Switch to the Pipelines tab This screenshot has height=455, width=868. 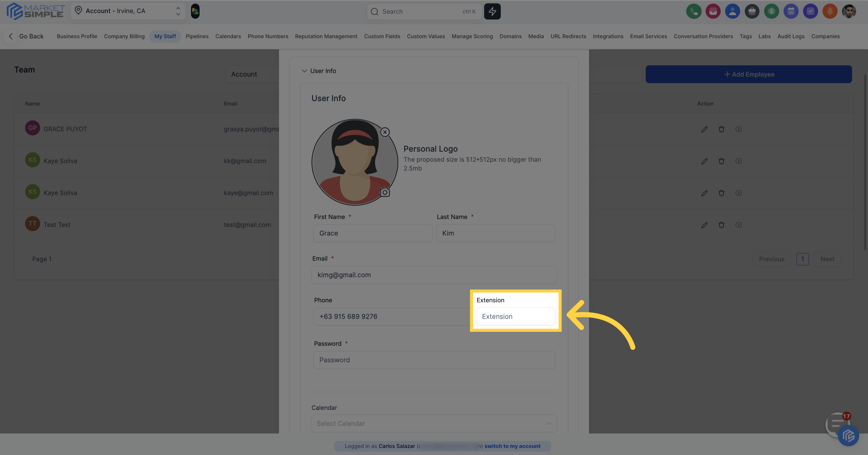tap(197, 36)
